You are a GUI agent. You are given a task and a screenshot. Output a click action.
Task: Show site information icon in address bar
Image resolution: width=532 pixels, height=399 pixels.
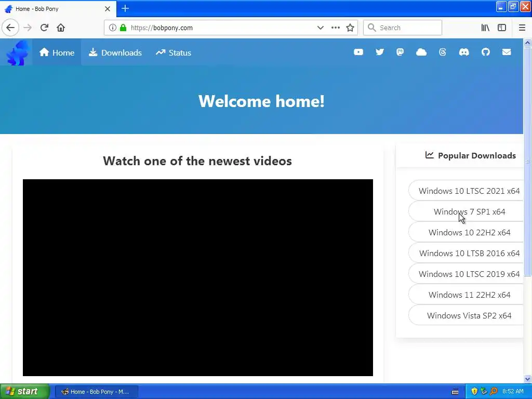pyautogui.click(x=112, y=28)
